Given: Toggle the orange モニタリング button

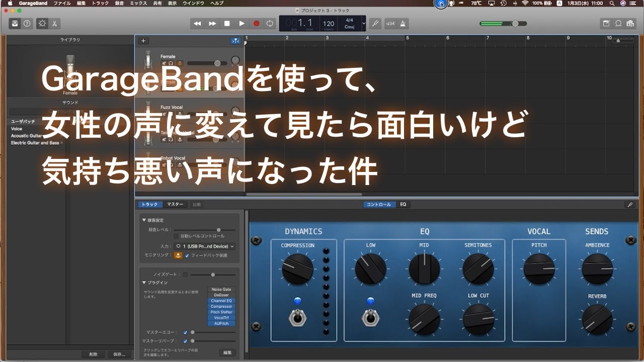Looking at the screenshot, I should (x=178, y=255).
